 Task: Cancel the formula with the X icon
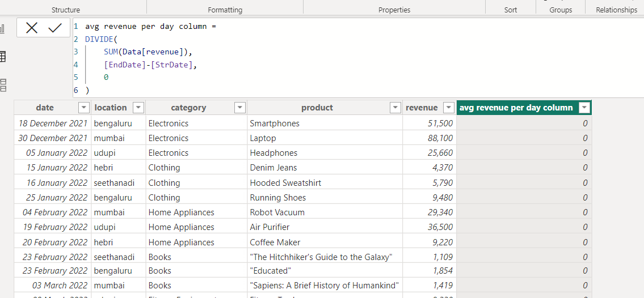(32, 28)
